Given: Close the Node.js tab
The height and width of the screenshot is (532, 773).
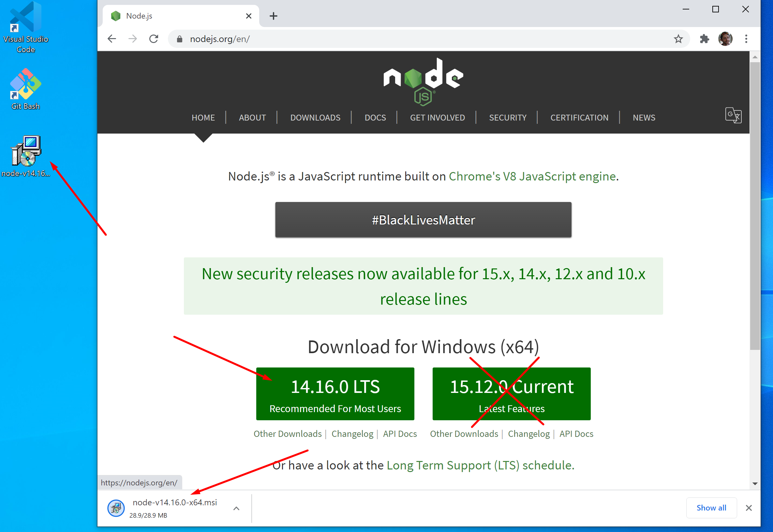Looking at the screenshot, I should [248, 16].
